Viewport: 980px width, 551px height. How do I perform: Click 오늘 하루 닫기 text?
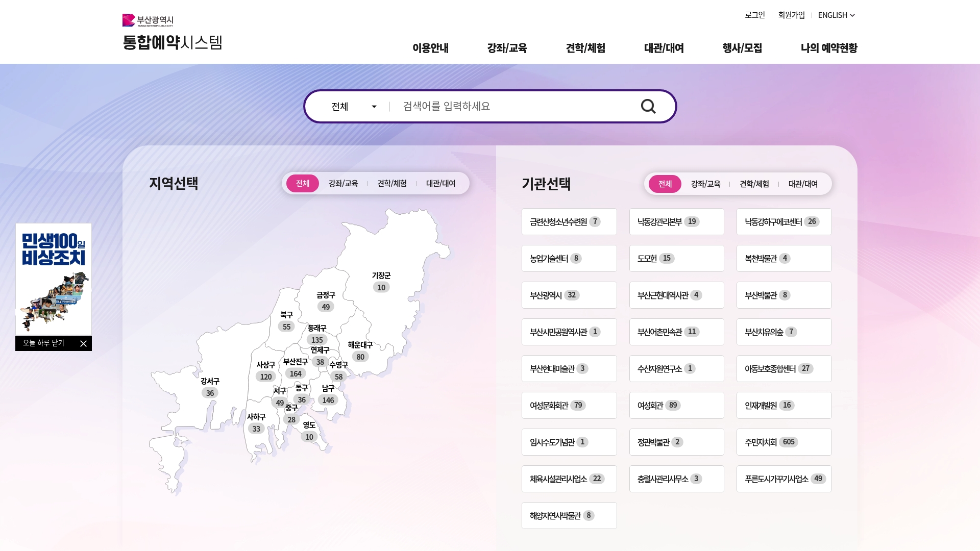coord(43,343)
